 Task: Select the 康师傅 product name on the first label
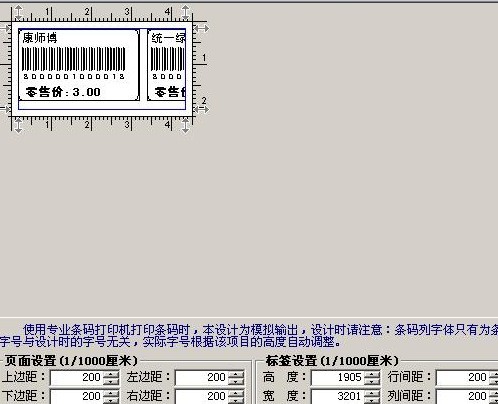[40, 38]
